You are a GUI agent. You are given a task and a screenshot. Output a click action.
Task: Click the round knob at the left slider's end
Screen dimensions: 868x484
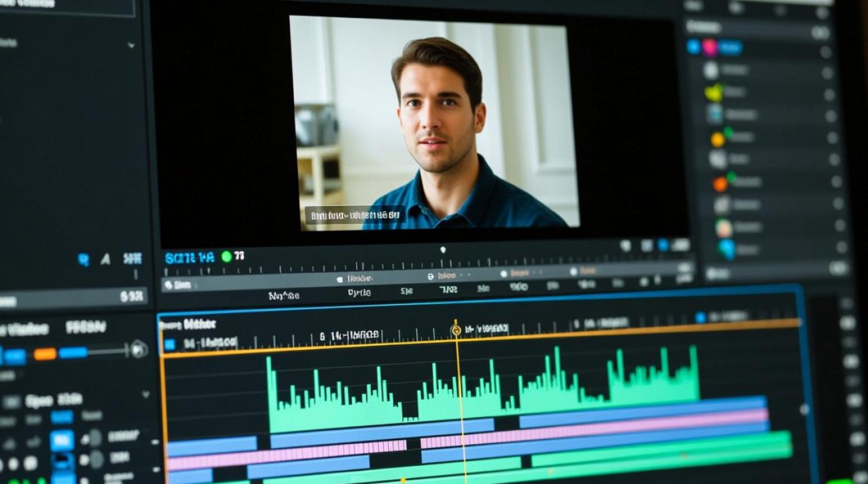139,350
